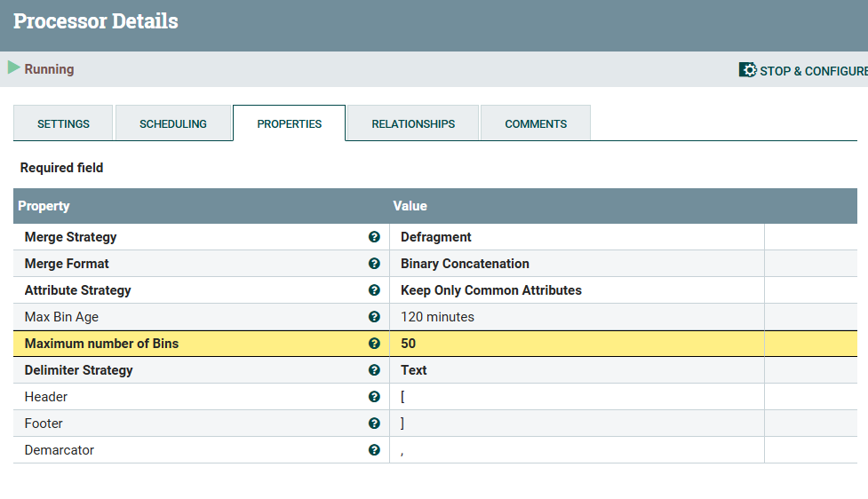Select the highlighted value 50 cell
The image size is (868, 499).
click(x=577, y=344)
